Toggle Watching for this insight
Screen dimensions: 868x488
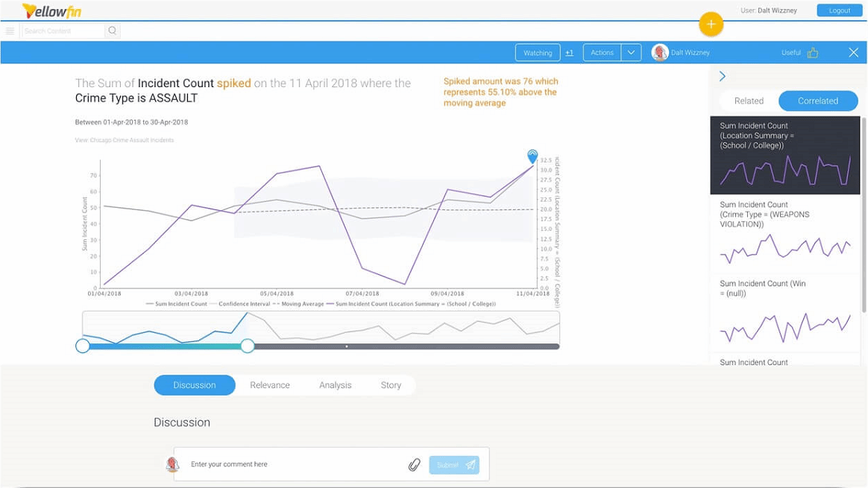click(538, 52)
